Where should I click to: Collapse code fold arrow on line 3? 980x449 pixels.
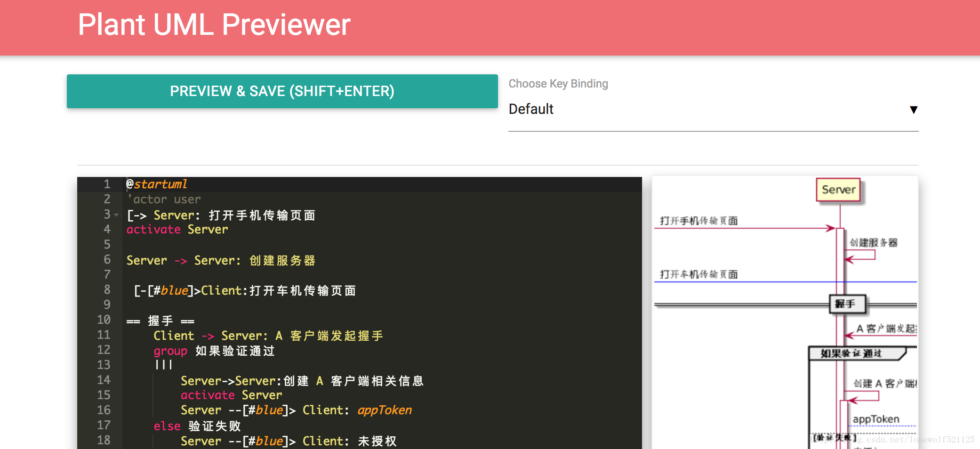coord(116,215)
